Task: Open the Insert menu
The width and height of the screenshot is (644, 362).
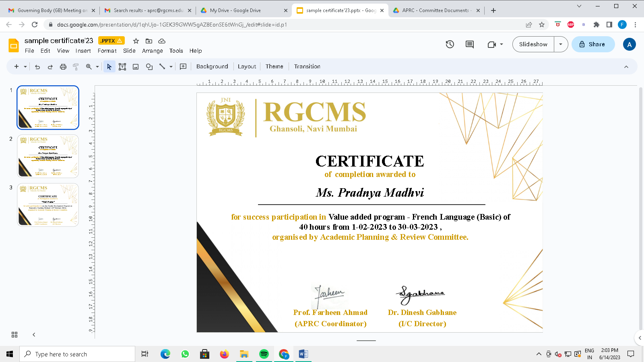Action: point(83,51)
